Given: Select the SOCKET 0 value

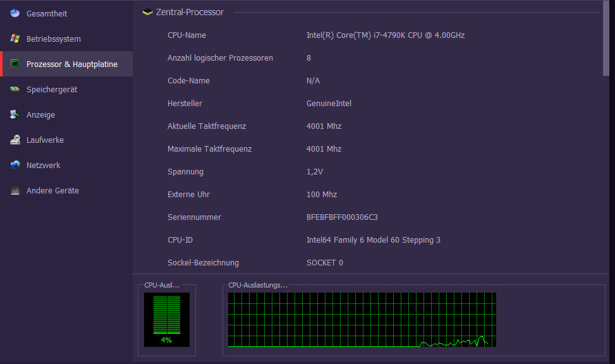Looking at the screenshot, I should coord(325,263).
